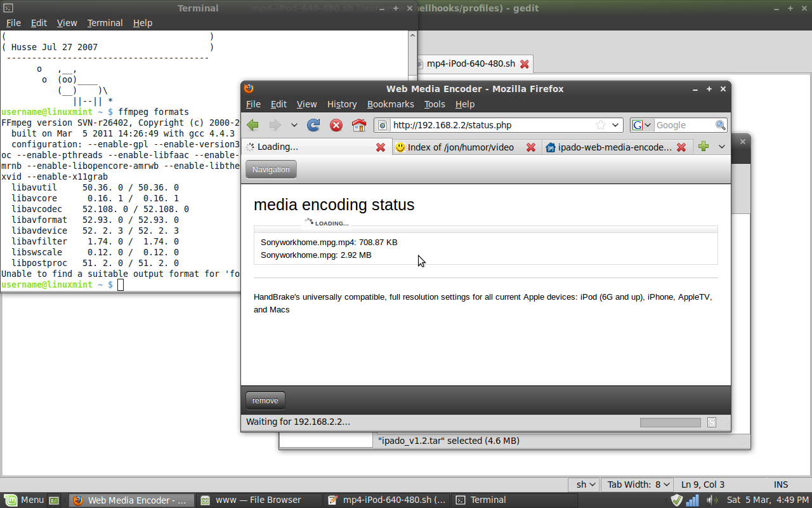Screen dimensions: 812x508
Task: Expand the gedit Tab Width dropdown
Action: 635,485
